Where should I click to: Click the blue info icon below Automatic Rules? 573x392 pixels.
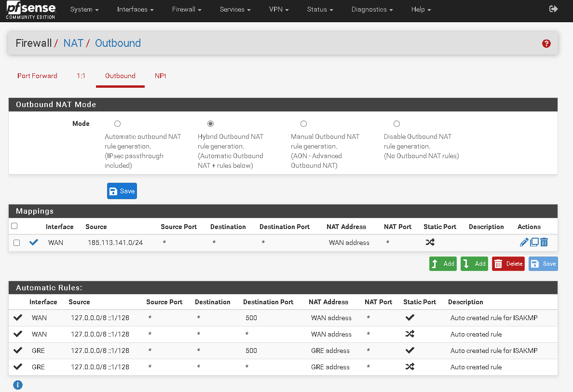coord(18,385)
